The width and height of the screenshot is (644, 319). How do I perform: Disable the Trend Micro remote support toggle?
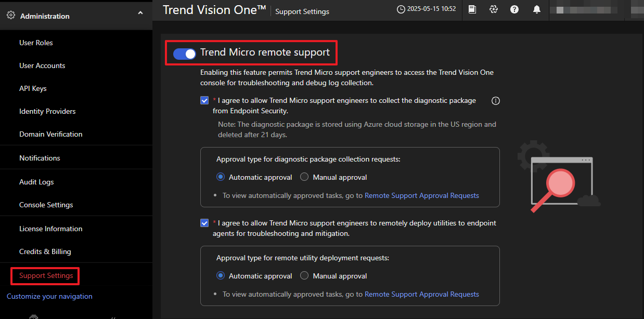click(185, 53)
